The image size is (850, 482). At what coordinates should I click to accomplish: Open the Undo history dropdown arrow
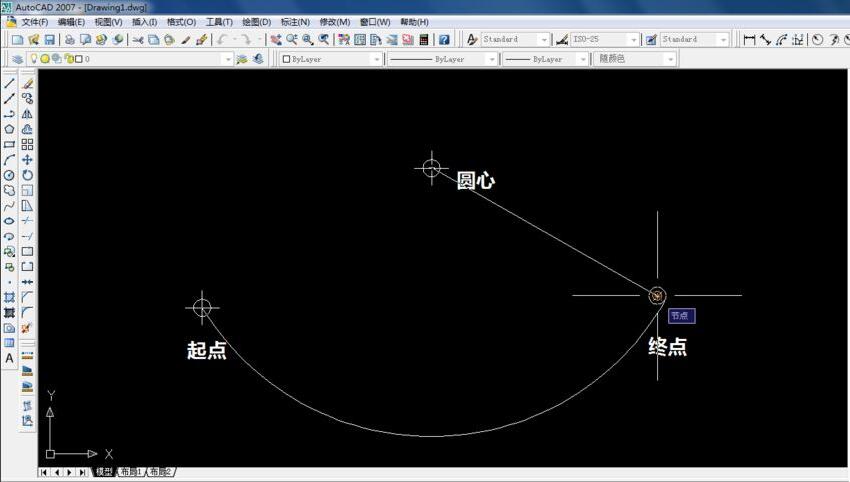pos(235,40)
